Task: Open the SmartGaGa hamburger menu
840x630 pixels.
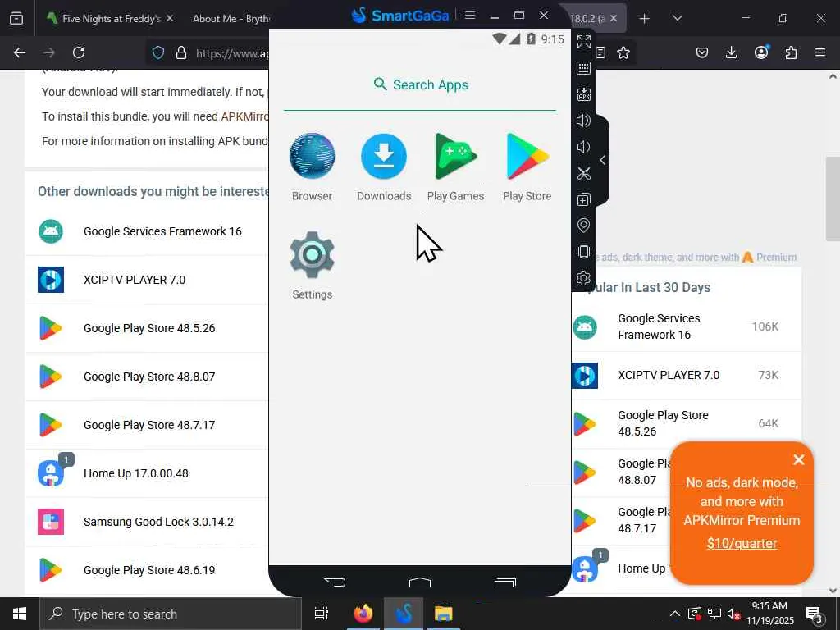Action: 470,15
